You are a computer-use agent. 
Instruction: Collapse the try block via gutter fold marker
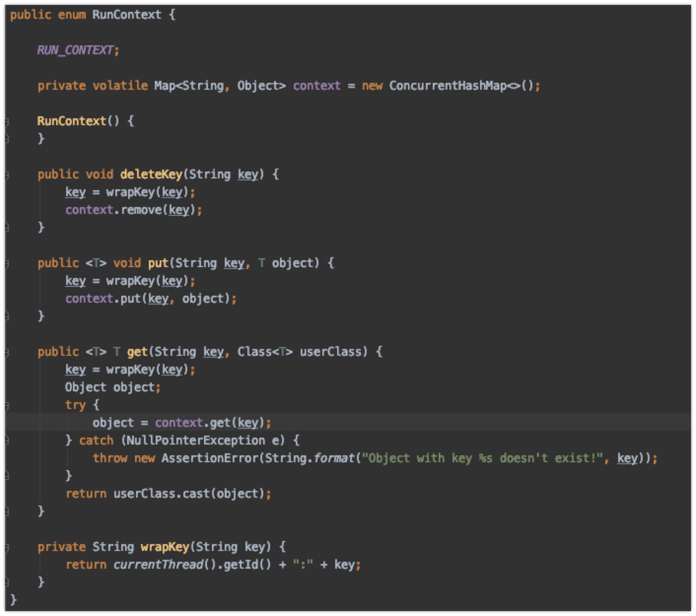7,406
